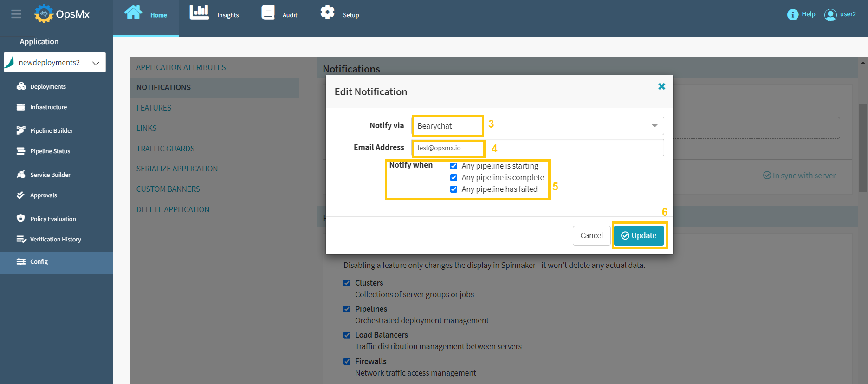
Task: Click the Help info icon
Action: click(792, 14)
